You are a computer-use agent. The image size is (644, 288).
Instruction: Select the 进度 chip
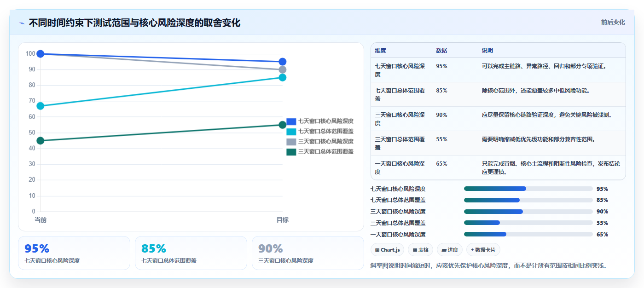[x=450, y=250]
